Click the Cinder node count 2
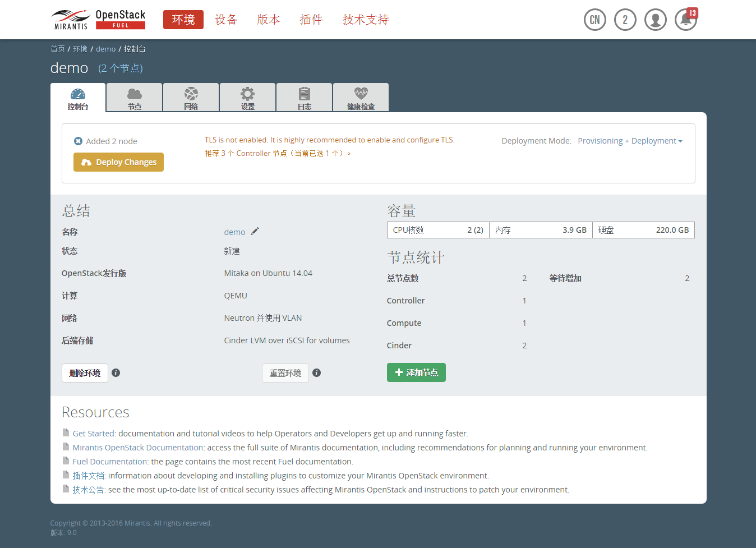Screen dimensions: 756x548 pos(524,346)
